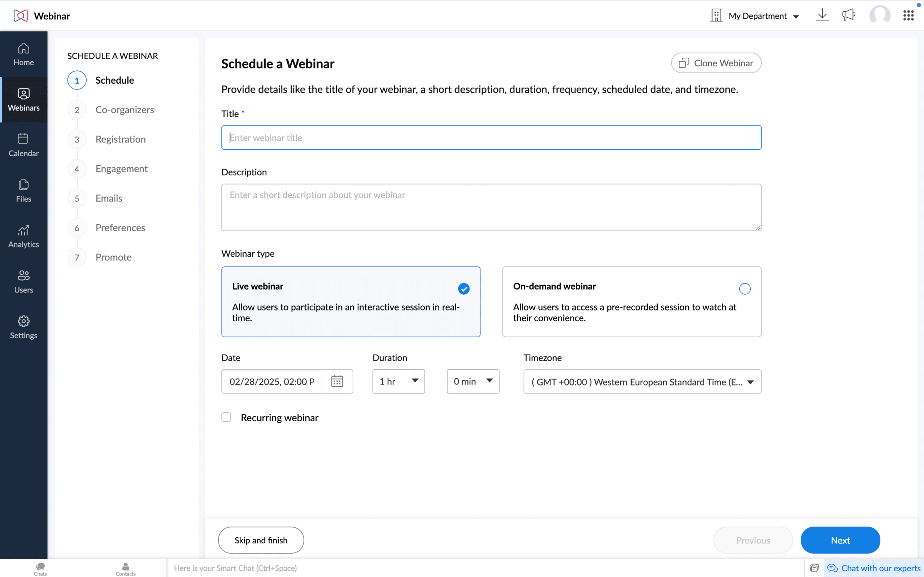Click Skip and finish
The width and height of the screenshot is (924, 577).
pyautogui.click(x=261, y=540)
